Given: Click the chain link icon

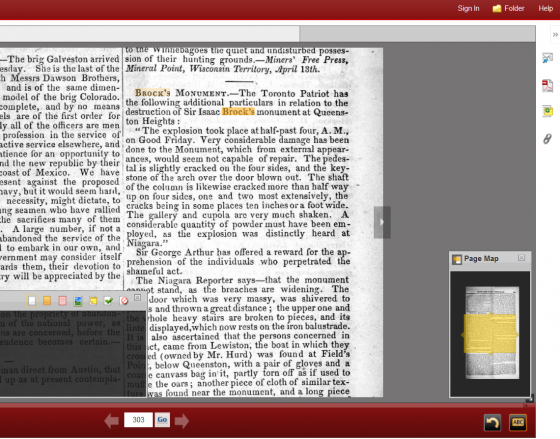Looking at the screenshot, I should click(548, 139).
